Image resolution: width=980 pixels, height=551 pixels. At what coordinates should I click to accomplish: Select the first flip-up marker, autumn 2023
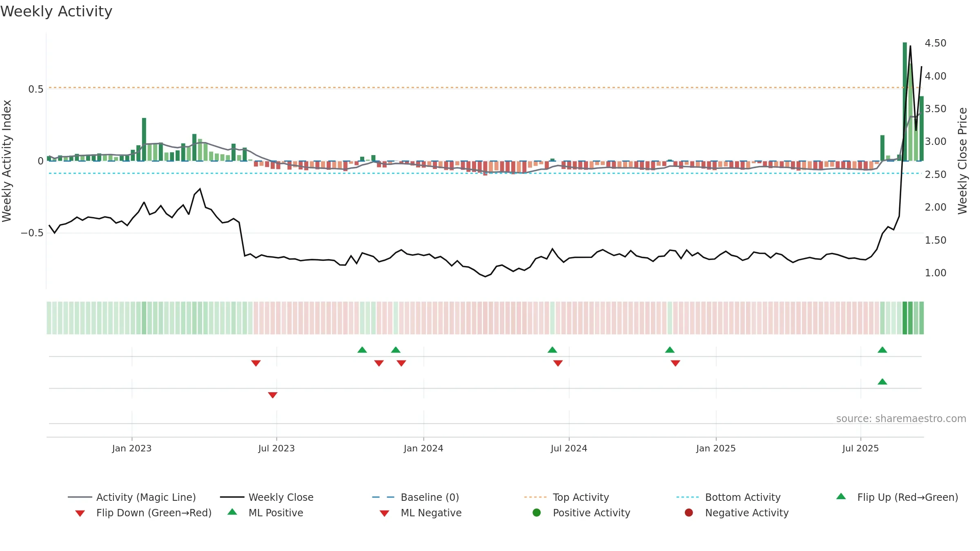[362, 350]
